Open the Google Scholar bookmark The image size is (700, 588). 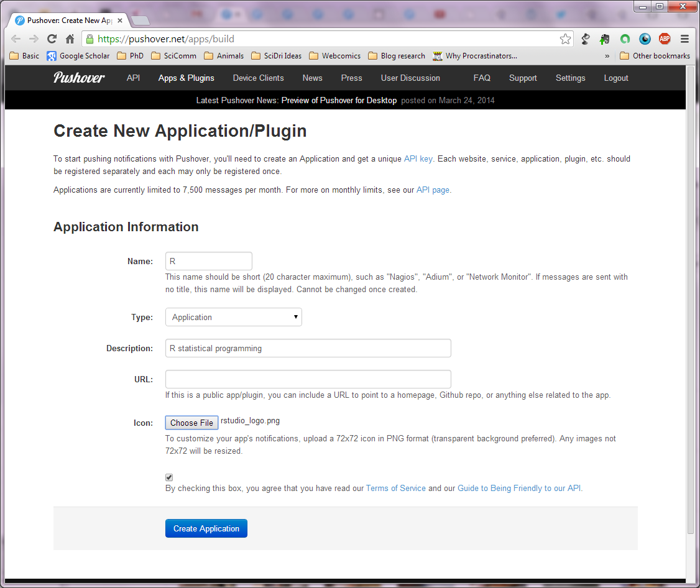pos(78,56)
